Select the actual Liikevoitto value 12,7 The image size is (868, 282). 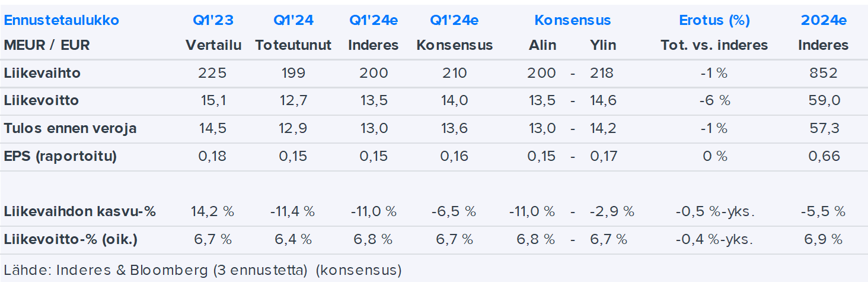tap(293, 100)
